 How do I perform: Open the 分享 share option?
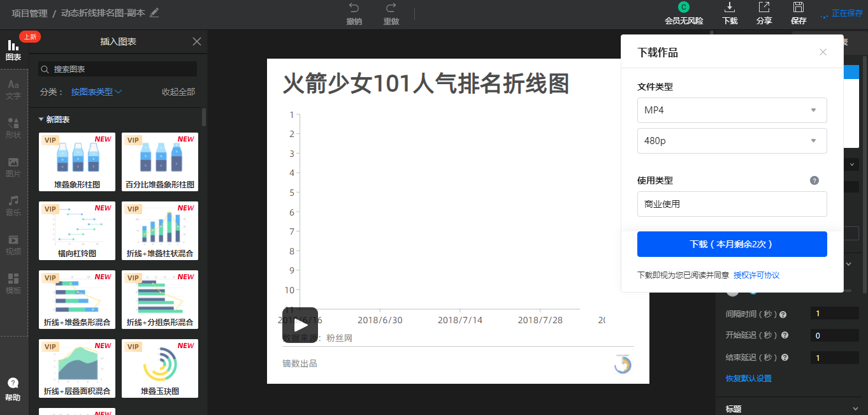click(764, 14)
